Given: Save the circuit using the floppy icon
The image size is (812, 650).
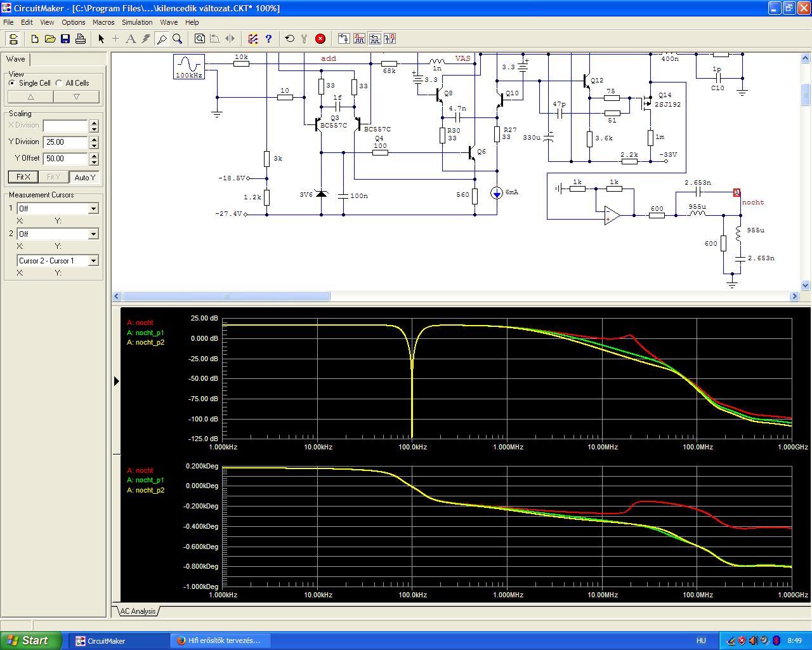Looking at the screenshot, I should 65,39.
